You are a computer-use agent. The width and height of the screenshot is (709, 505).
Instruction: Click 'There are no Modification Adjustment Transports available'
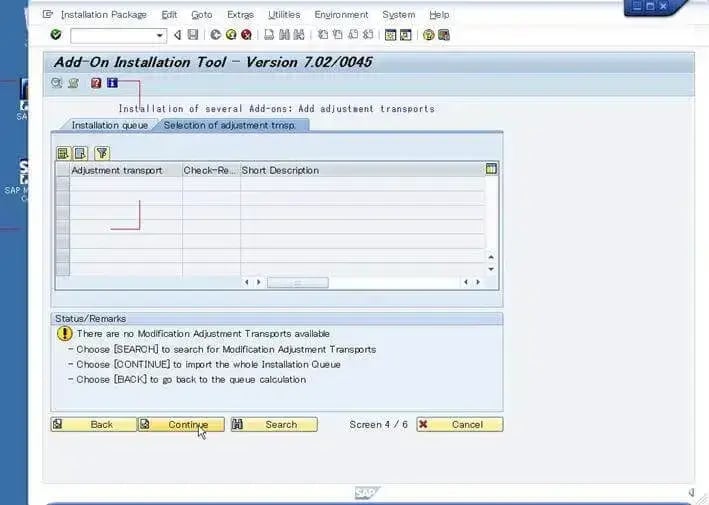click(203, 334)
